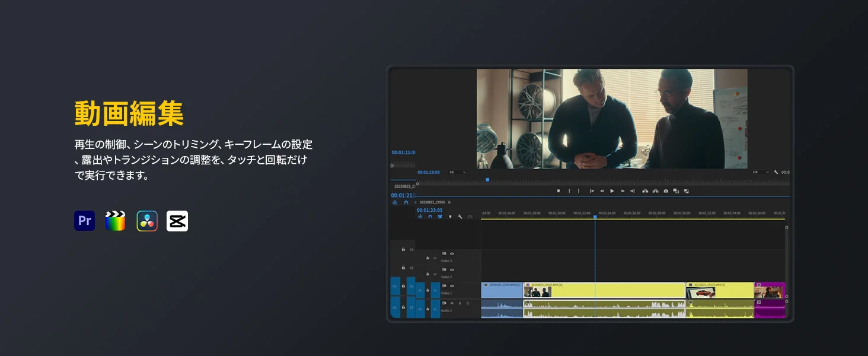Click the timeline ruler playhead marker
The height and width of the screenshot is (356, 868).
click(595, 217)
